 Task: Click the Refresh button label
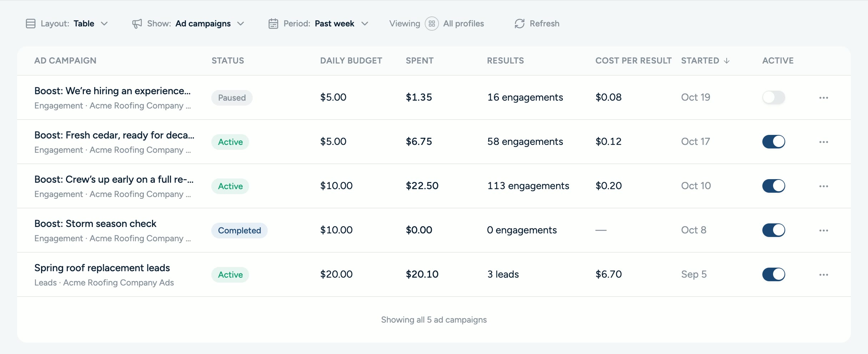click(545, 24)
